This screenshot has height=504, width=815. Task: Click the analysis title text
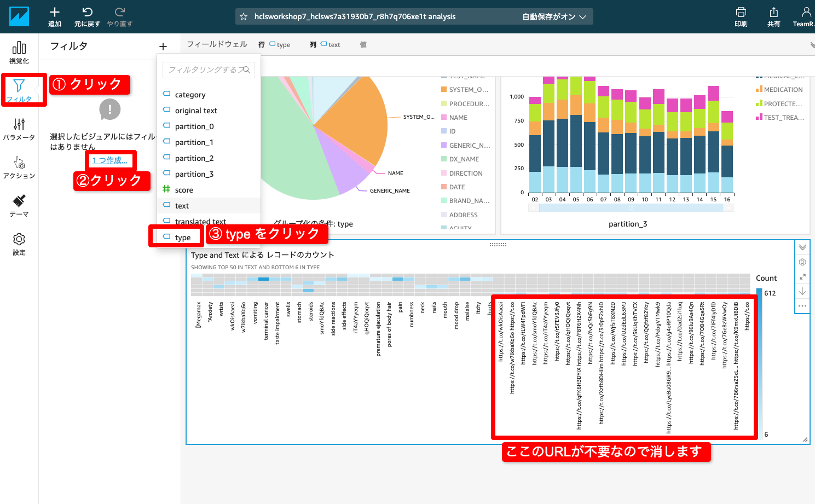355,17
